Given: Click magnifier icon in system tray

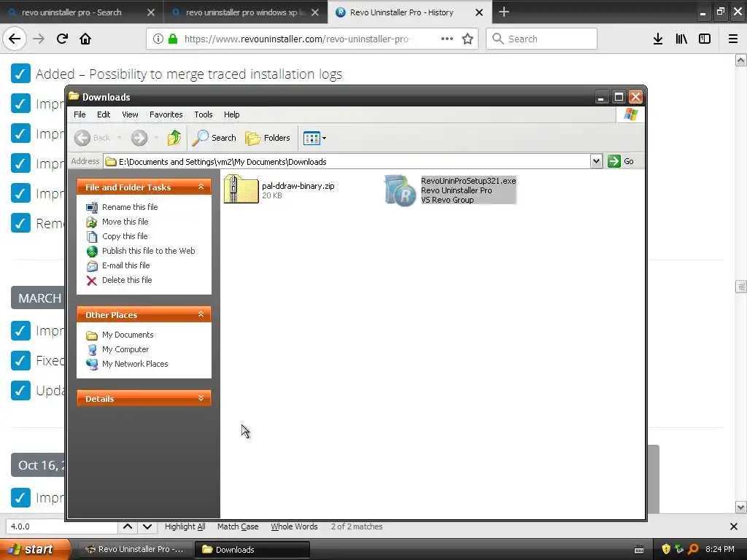Looking at the screenshot, I should (x=693, y=549).
